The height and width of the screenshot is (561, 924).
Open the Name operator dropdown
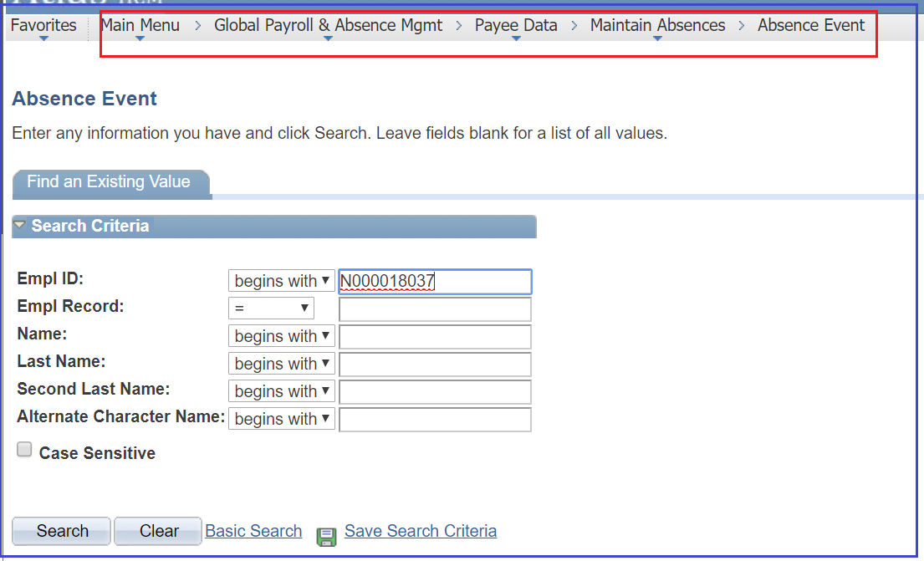[282, 336]
